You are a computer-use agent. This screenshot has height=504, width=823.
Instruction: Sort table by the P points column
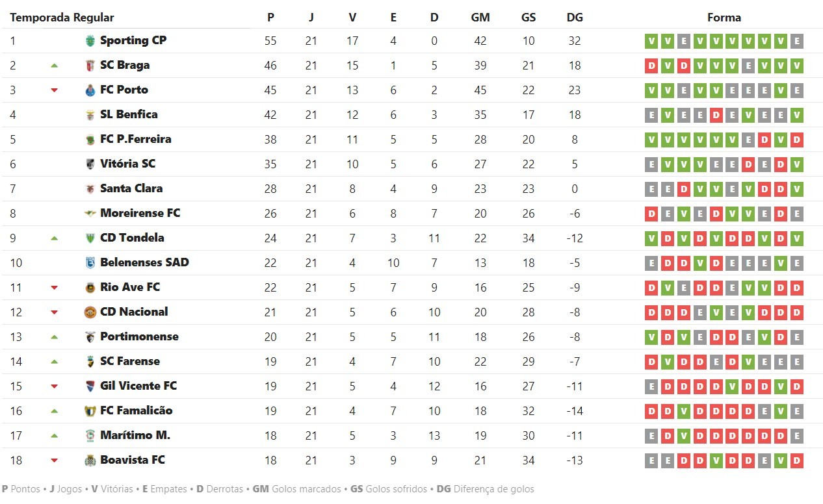[x=270, y=18]
